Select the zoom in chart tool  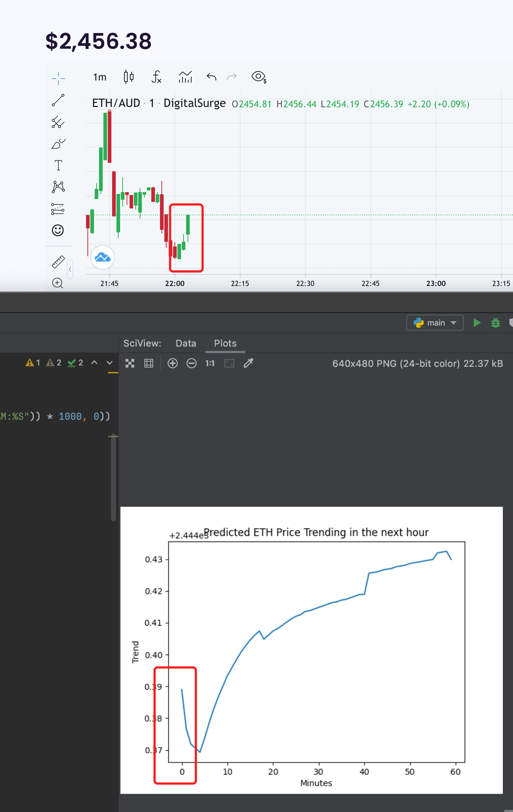click(x=58, y=283)
